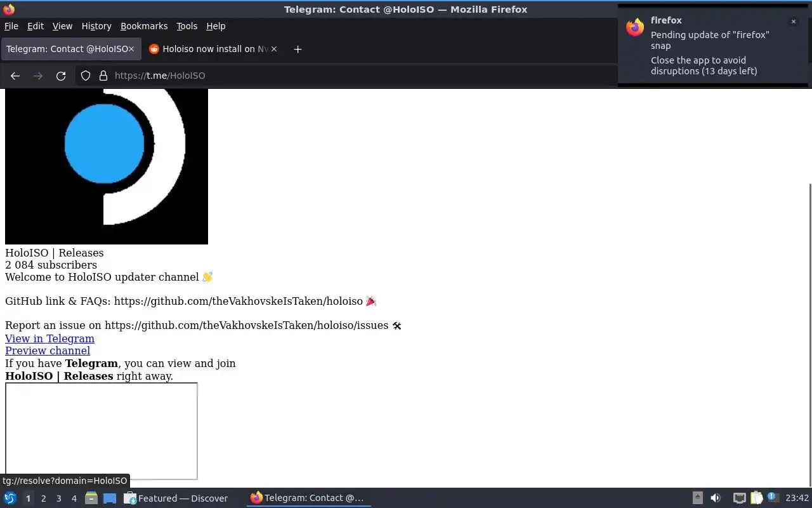Viewport: 812px width, 508px height.
Task: Click the volume speaker tray icon
Action: pos(716,498)
